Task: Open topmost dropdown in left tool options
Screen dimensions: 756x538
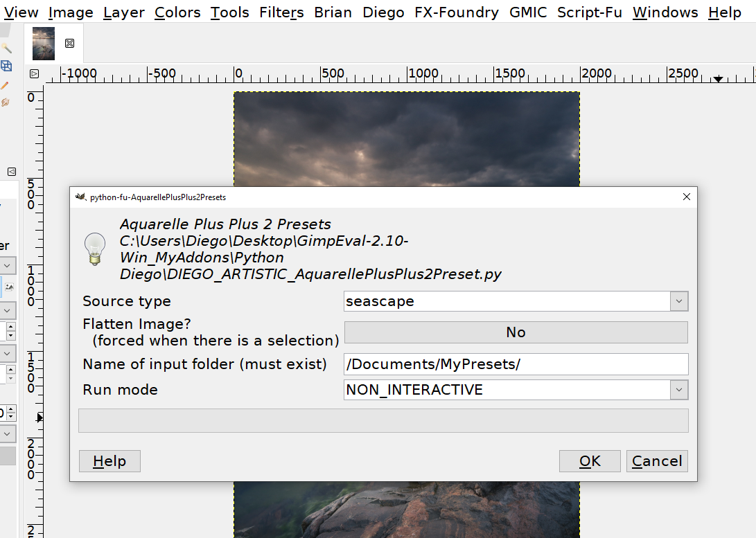Action: (x=7, y=265)
